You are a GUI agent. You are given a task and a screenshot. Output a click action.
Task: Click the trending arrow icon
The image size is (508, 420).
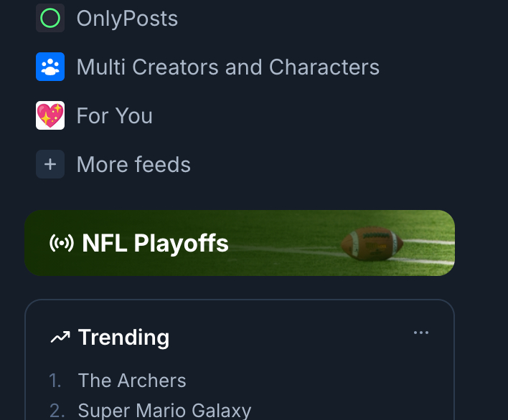click(x=60, y=338)
